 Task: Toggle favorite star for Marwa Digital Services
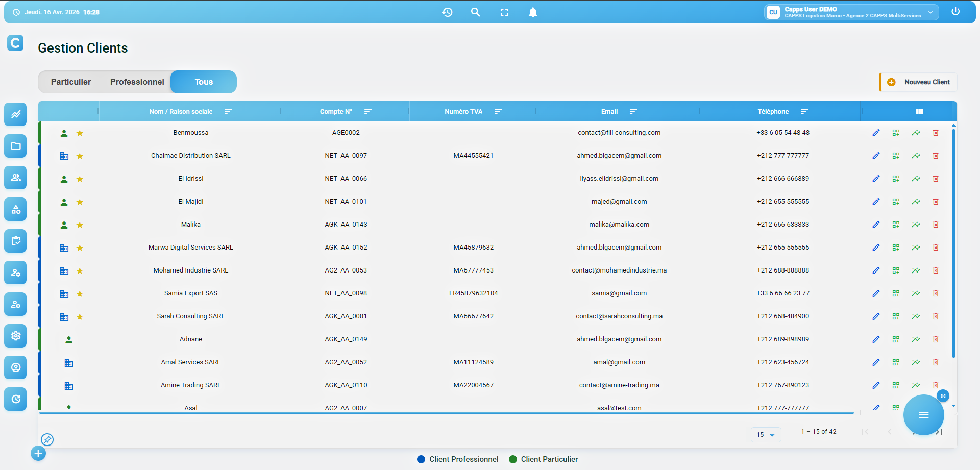point(80,248)
